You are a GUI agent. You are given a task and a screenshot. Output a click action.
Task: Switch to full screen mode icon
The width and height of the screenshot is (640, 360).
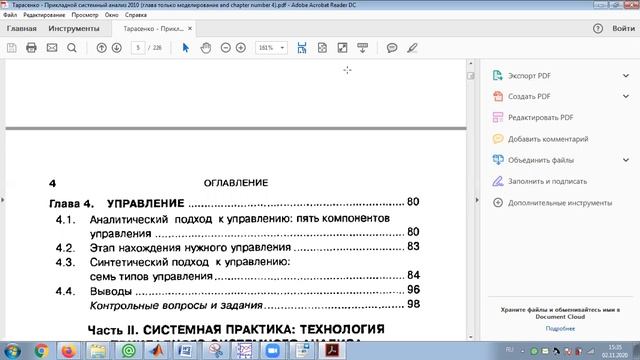pyautogui.click(x=342, y=48)
